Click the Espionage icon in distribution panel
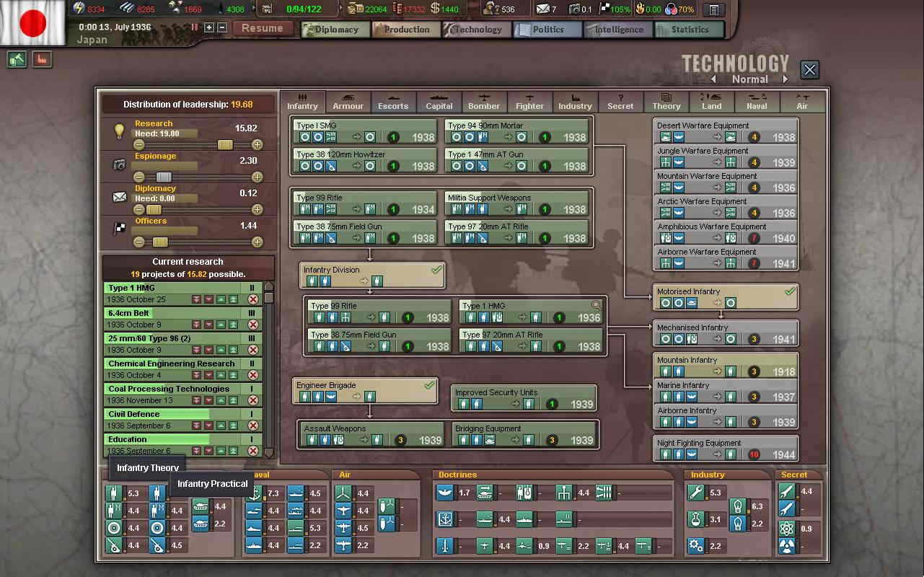Viewport: 924px width, 577px height. click(x=120, y=164)
